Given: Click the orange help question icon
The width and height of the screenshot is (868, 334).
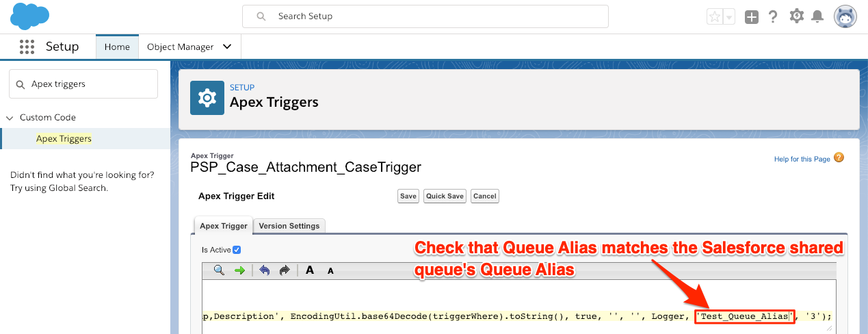Looking at the screenshot, I should tap(839, 158).
